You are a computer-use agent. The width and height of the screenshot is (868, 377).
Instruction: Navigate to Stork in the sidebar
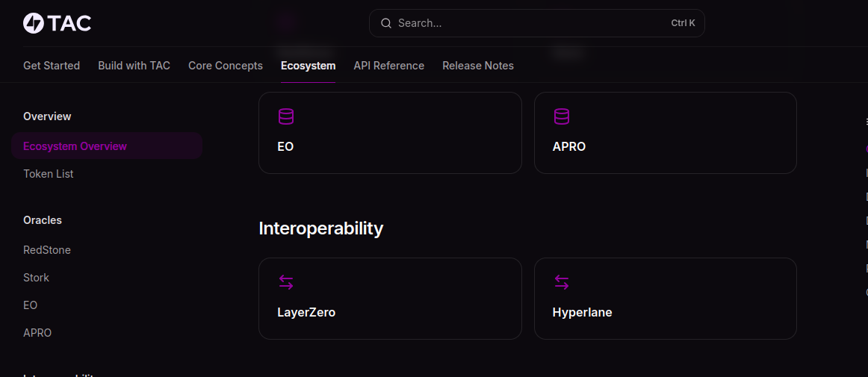point(36,278)
